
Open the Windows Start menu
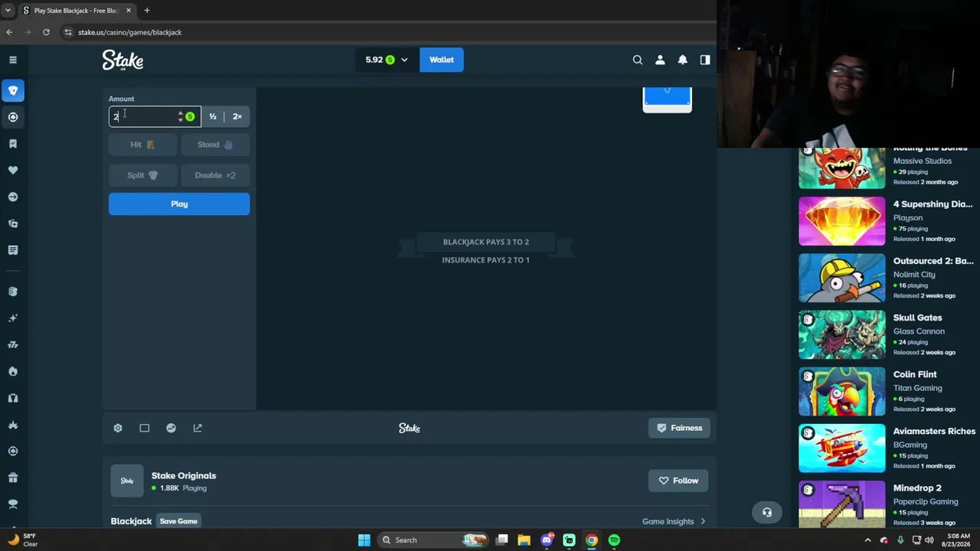coord(364,540)
